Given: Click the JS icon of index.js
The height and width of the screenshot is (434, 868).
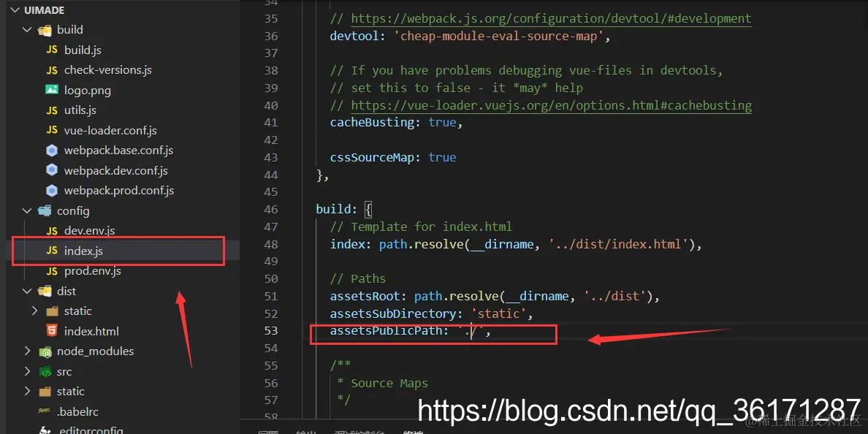Looking at the screenshot, I should 52,251.
